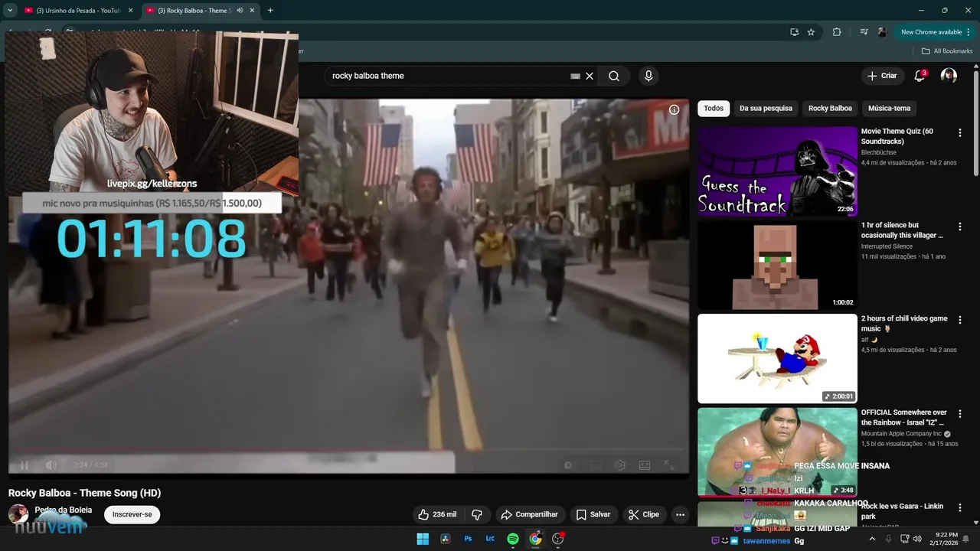
Task: Open Chrome profile avatar
Action: pos(882,32)
